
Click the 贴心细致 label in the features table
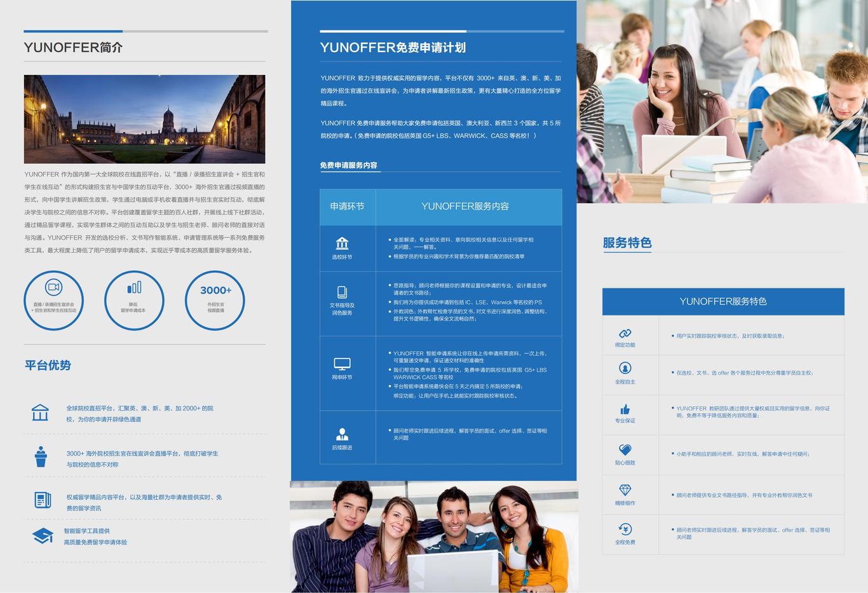(625, 463)
